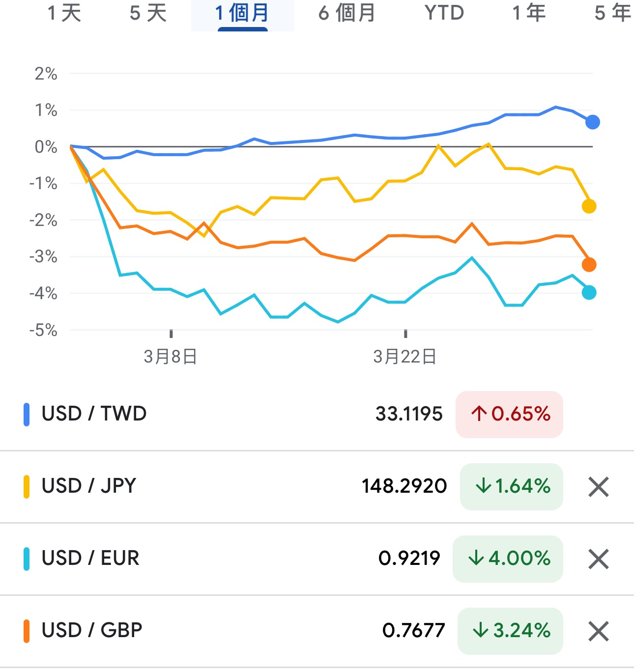Select the 1 個月 range tab
Screen dimensions: 634x672
coord(242,13)
